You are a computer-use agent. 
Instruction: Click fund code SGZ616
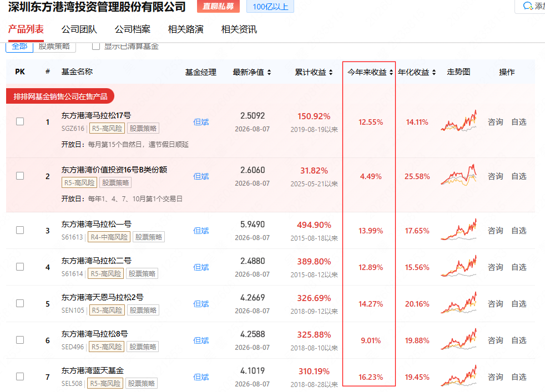pos(73,129)
